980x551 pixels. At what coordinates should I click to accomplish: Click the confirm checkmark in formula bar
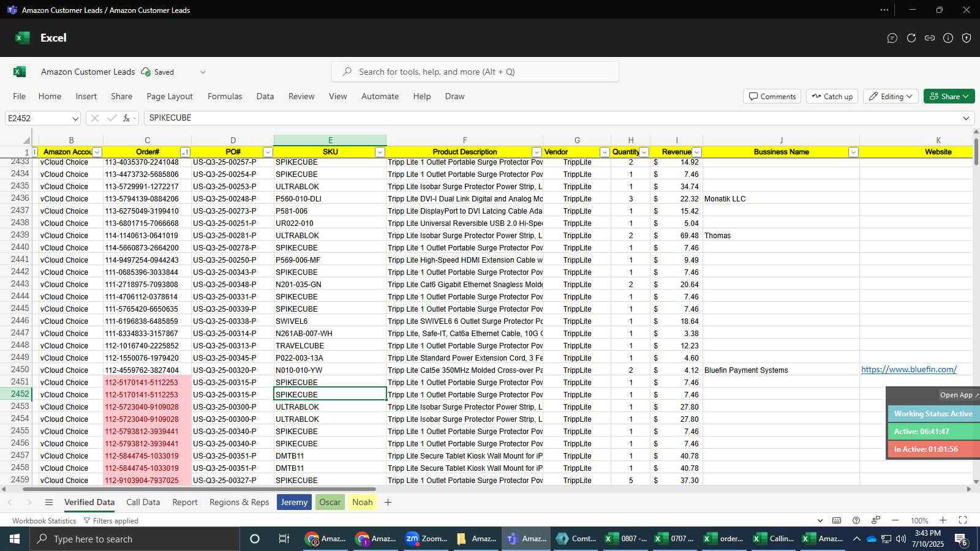click(x=111, y=118)
